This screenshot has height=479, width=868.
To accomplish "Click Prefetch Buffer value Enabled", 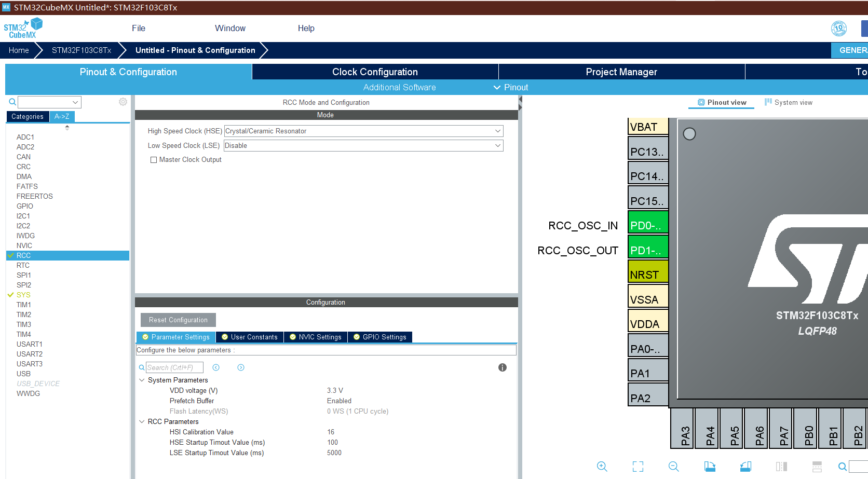I will [339, 401].
